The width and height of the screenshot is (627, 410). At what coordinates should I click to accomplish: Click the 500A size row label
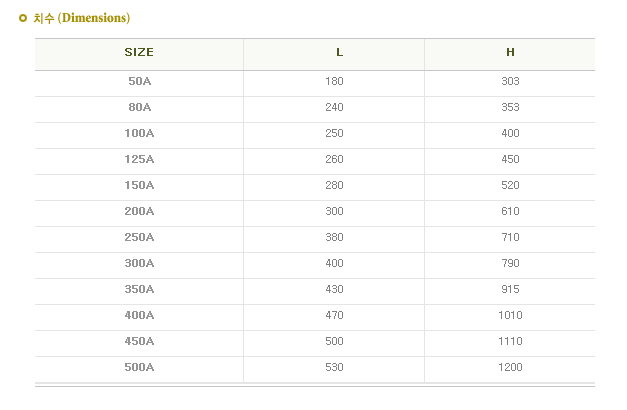[139, 367]
